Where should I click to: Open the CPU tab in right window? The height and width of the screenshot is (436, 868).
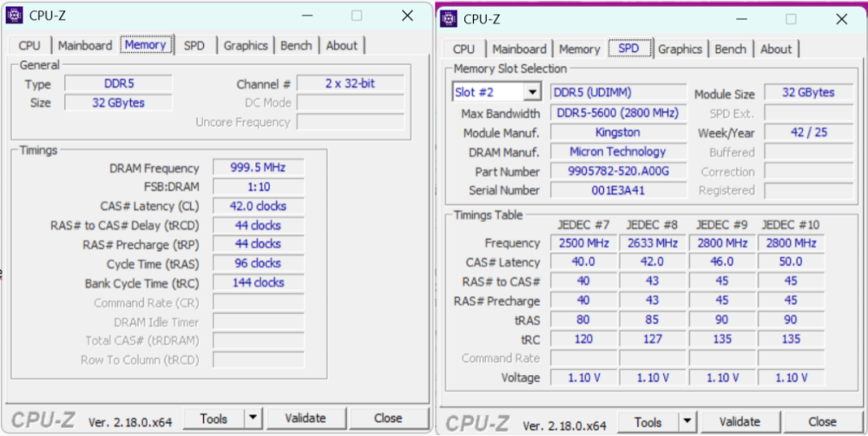tap(464, 49)
